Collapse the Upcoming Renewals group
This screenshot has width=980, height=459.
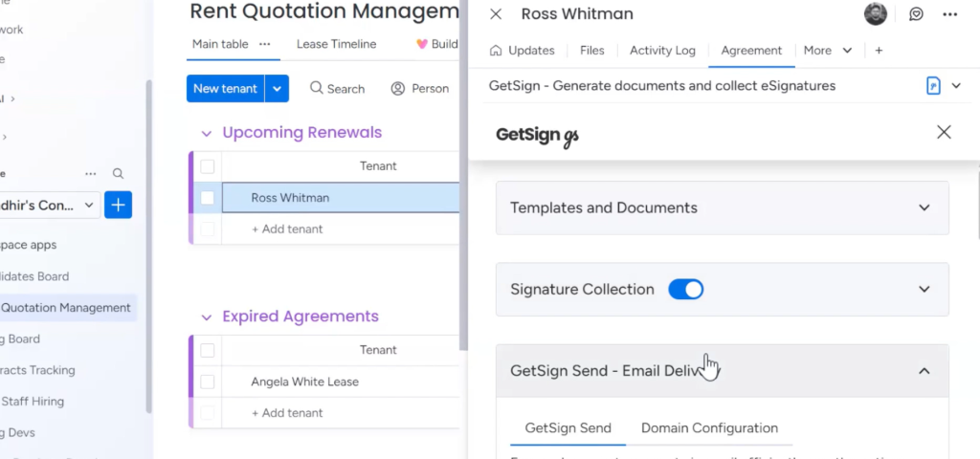tap(207, 133)
